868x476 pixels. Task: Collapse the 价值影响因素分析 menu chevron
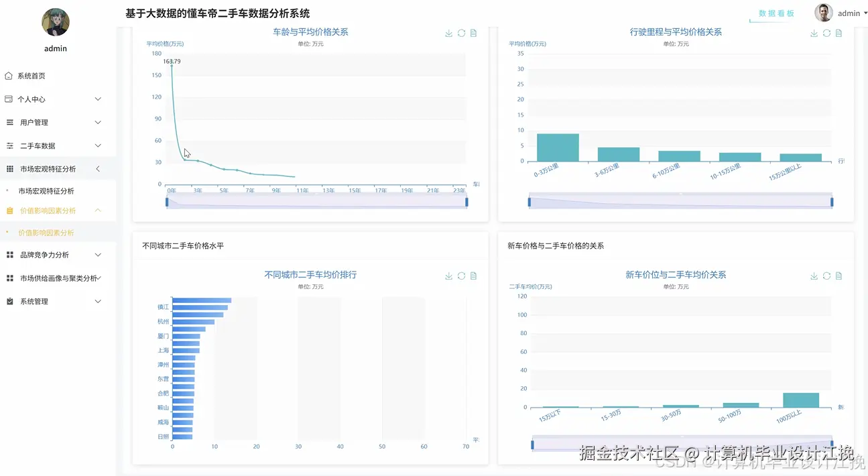coord(98,211)
